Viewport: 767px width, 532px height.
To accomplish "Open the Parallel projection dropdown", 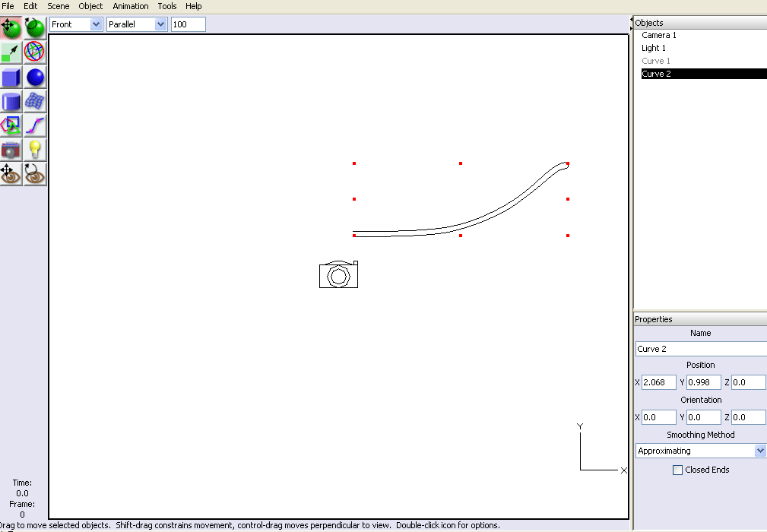I will tap(137, 24).
